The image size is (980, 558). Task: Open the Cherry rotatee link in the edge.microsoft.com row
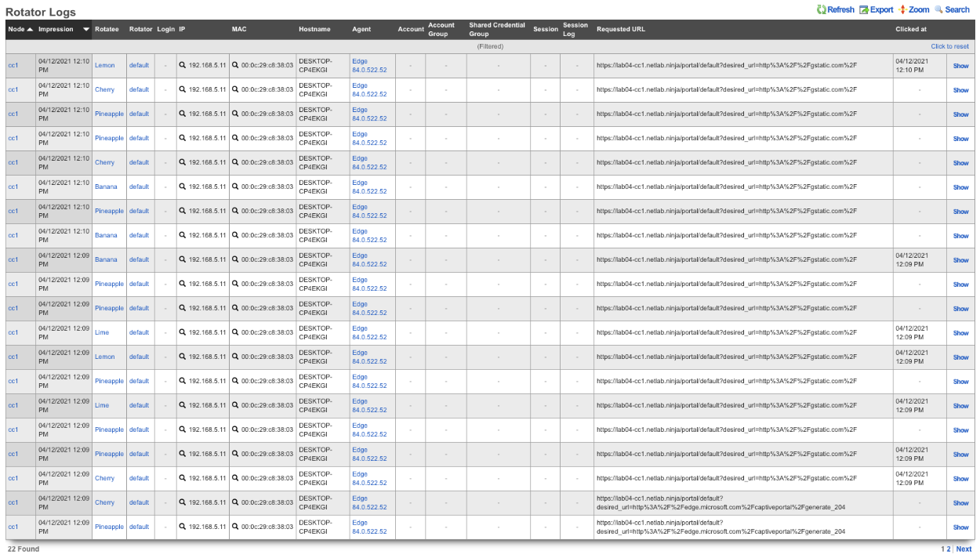tap(104, 503)
